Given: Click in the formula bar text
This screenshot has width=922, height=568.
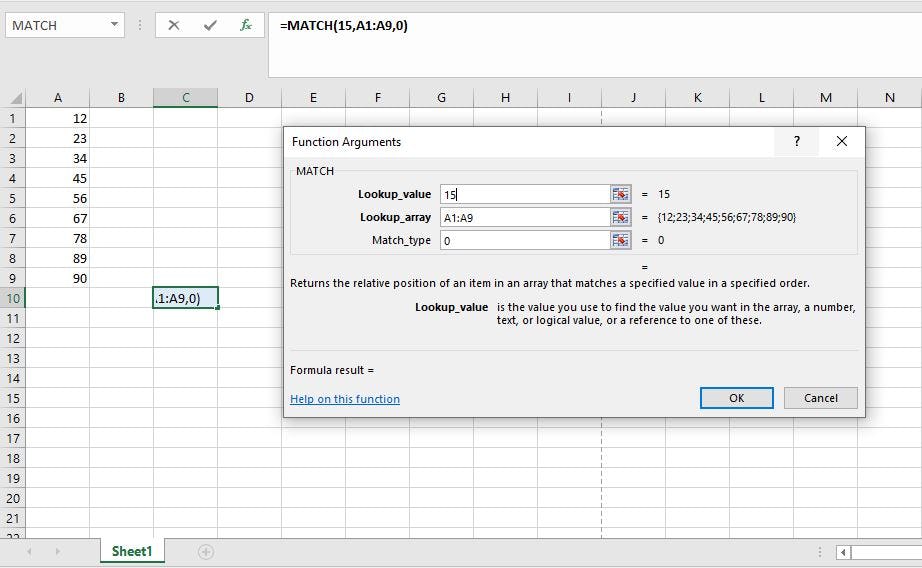Looking at the screenshot, I should (x=343, y=26).
